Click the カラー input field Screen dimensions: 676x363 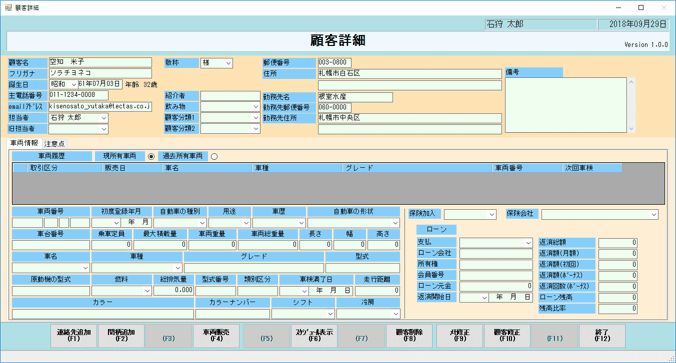pos(103,314)
